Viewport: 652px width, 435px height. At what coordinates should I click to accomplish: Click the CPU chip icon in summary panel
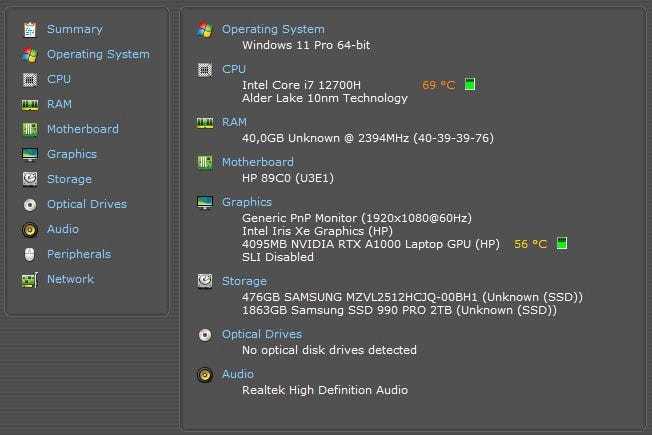click(x=205, y=69)
